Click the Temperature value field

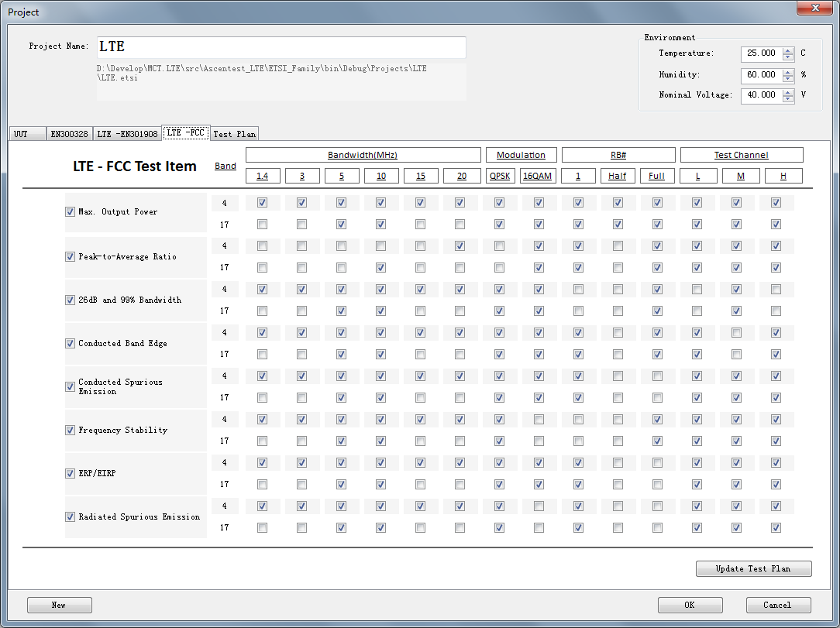[x=761, y=53]
